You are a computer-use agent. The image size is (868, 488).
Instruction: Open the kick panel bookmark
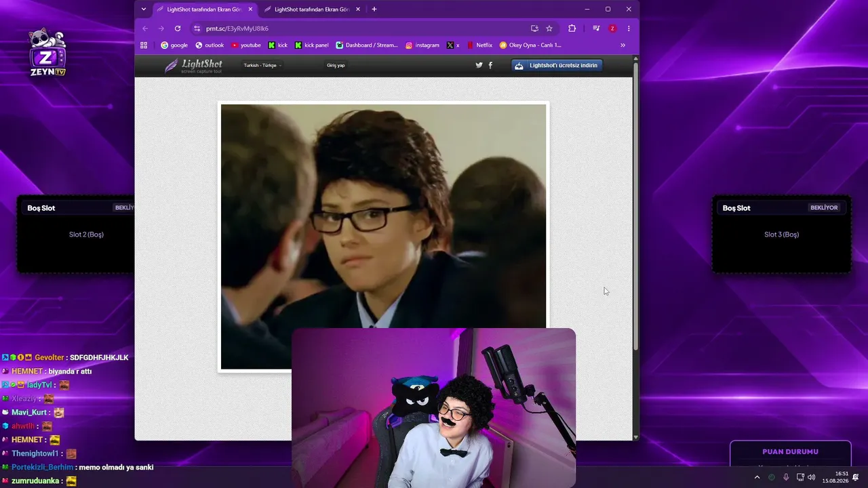pos(312,45)
